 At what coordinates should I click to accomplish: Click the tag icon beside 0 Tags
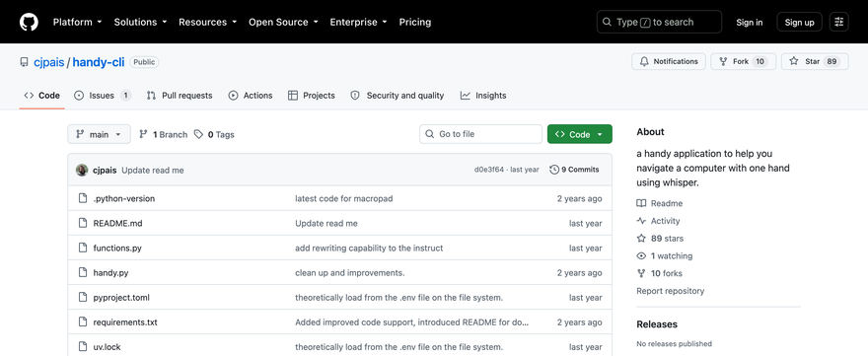point(198,134)
